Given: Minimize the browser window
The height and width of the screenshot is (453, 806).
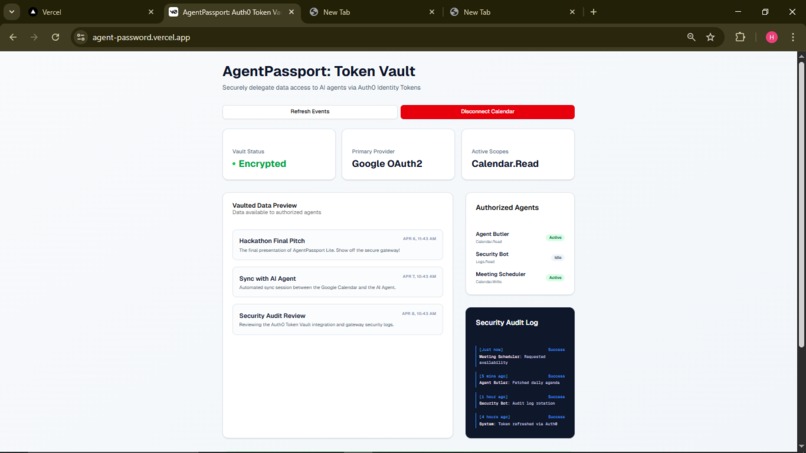Looking at the screenshot, I should click(738, 12).
